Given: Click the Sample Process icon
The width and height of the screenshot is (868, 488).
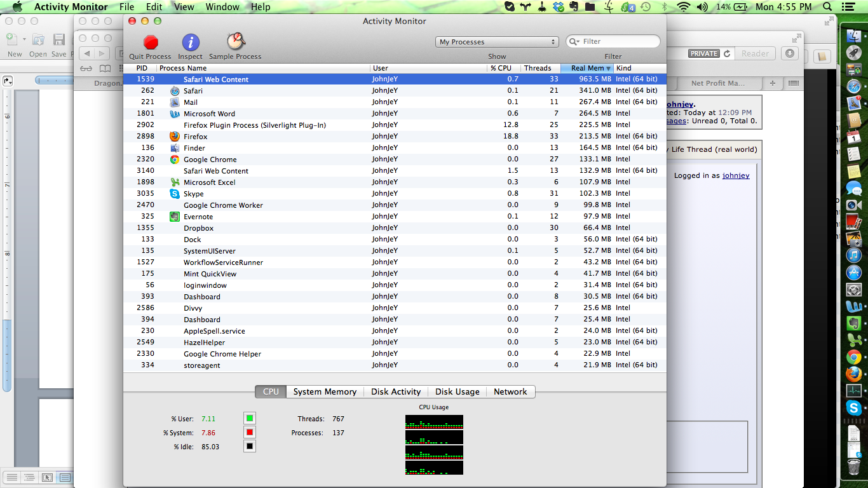Looking at the screenshot, I should (236, 42).
